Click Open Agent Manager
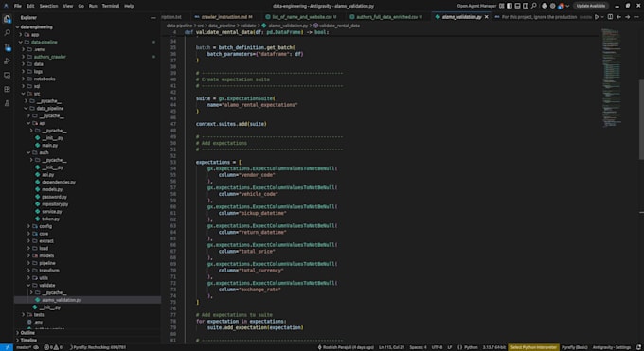644x351 pixels. point(476,6)
